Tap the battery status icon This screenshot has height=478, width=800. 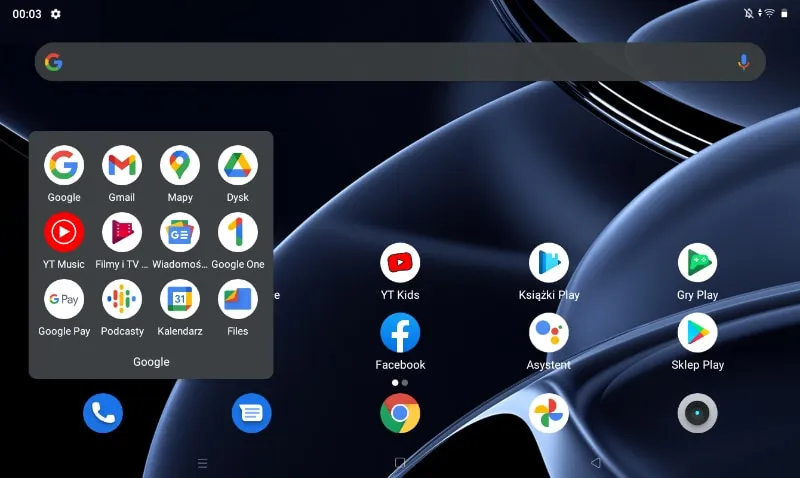[784, 13]
